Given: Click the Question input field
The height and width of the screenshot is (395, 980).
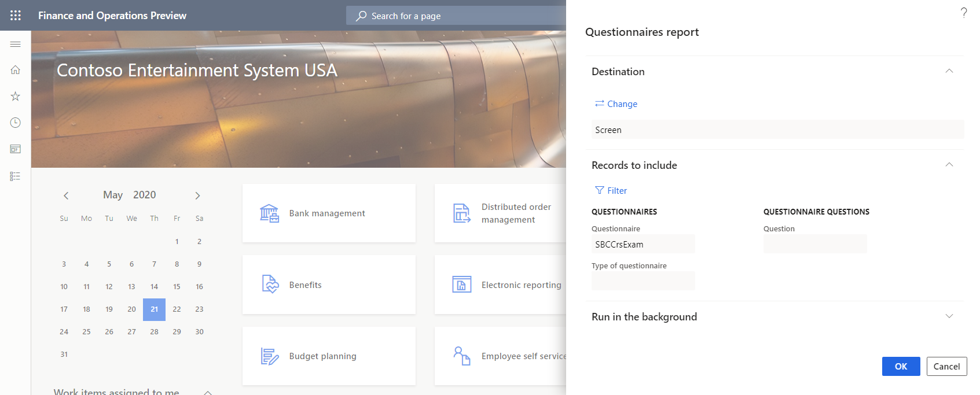Looking at the screenshot, I should point(815,244).
